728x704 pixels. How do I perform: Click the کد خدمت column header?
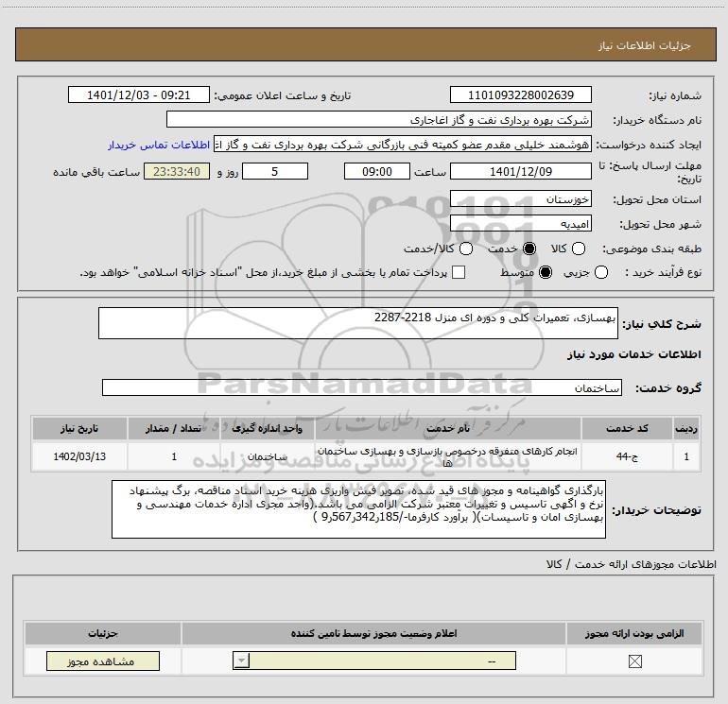pyautogui.click(x=627, y=428)
